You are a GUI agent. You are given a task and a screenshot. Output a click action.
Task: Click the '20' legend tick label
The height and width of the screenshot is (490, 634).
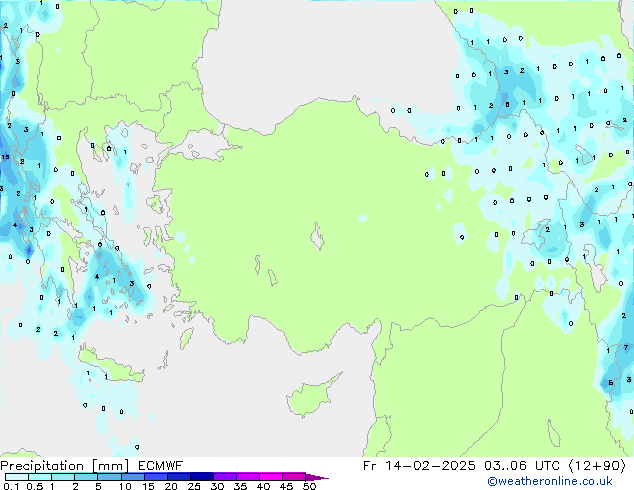(x=171, y=486)
